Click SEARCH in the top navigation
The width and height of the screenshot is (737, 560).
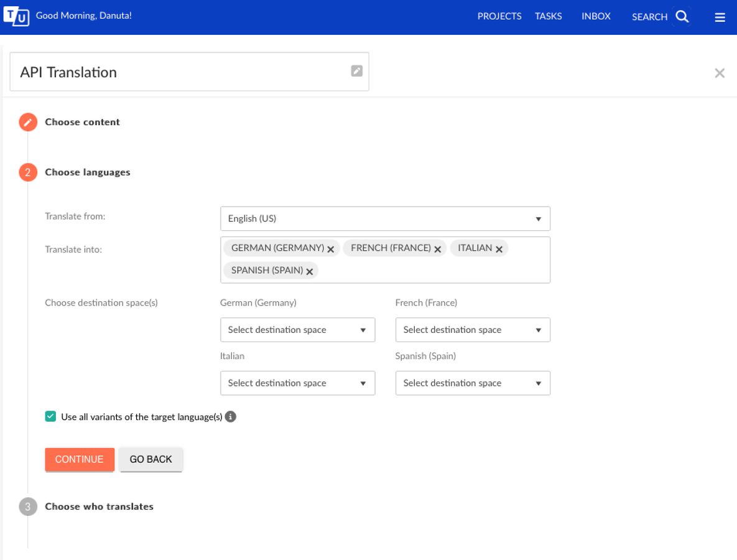click(649, 17)
